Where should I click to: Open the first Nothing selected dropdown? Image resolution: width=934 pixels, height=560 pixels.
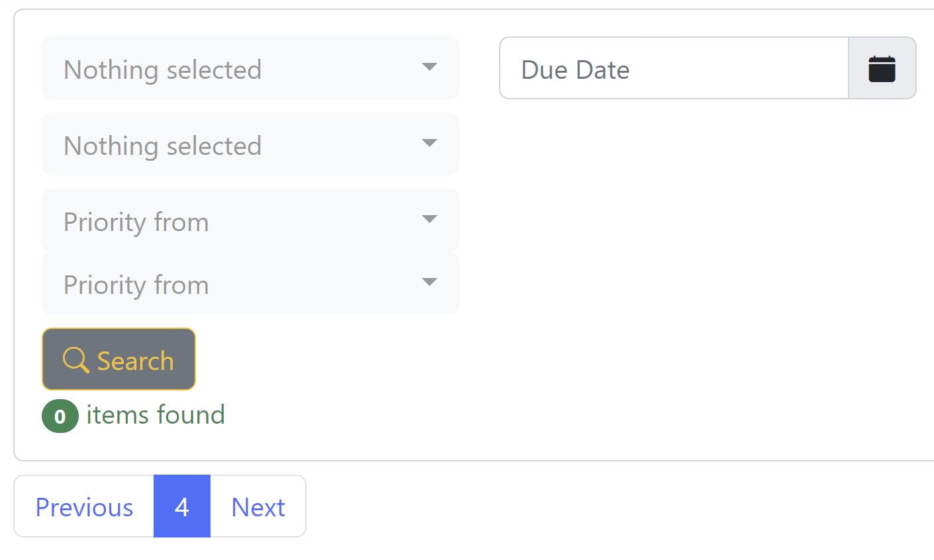250,68
